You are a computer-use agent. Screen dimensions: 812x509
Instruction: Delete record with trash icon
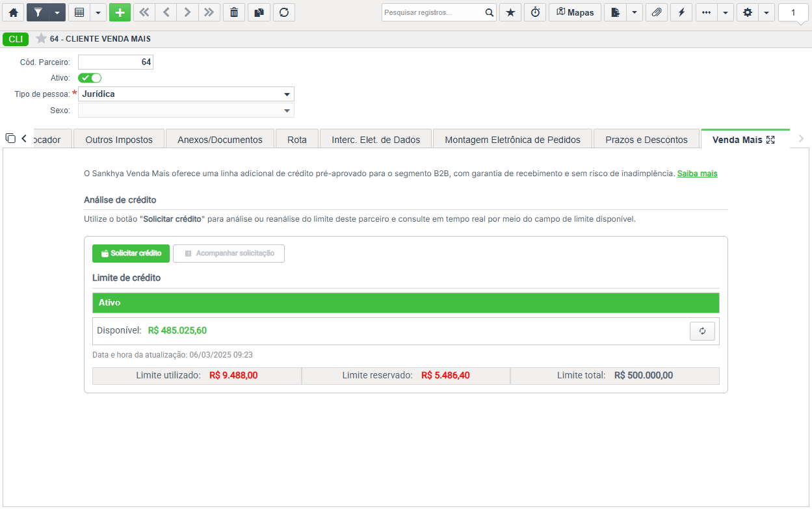[x=234, y=12]
